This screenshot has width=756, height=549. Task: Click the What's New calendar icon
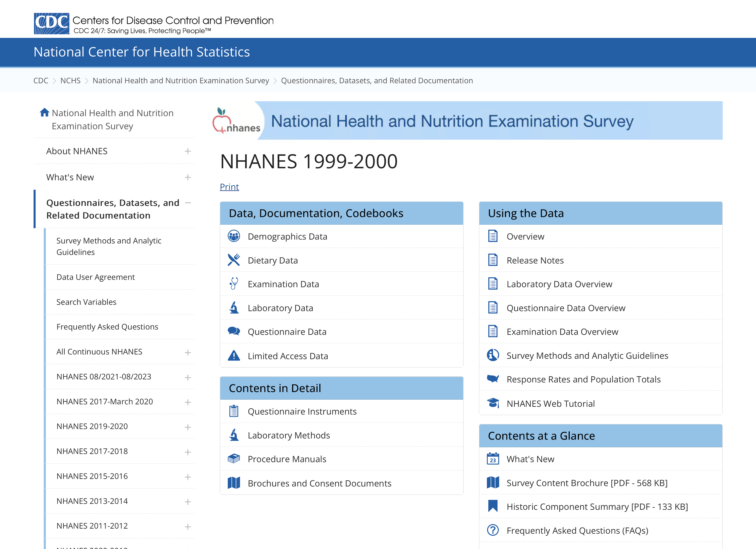[493, 459]
